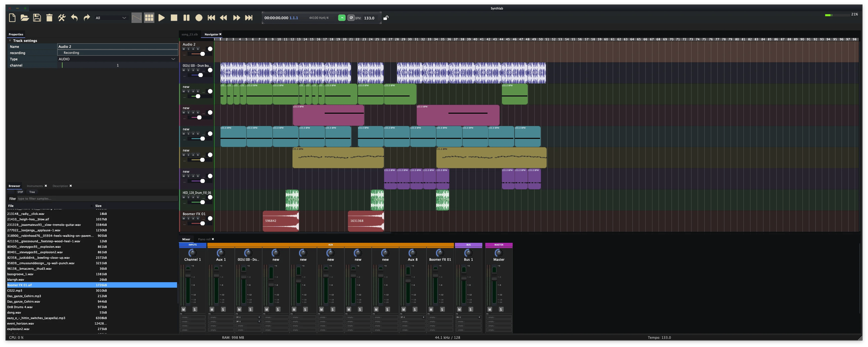868x347 pixels.
Task: Fast forward transport
Action: pos(237,18)
